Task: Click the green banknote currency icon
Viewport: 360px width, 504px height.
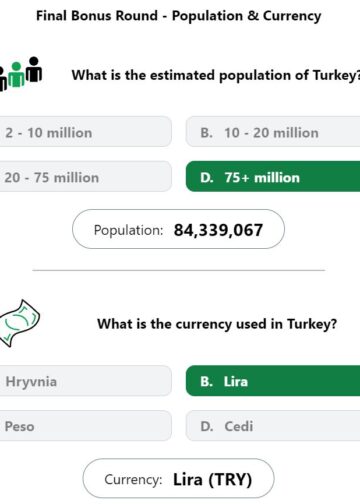Action: tap(19, 323)
